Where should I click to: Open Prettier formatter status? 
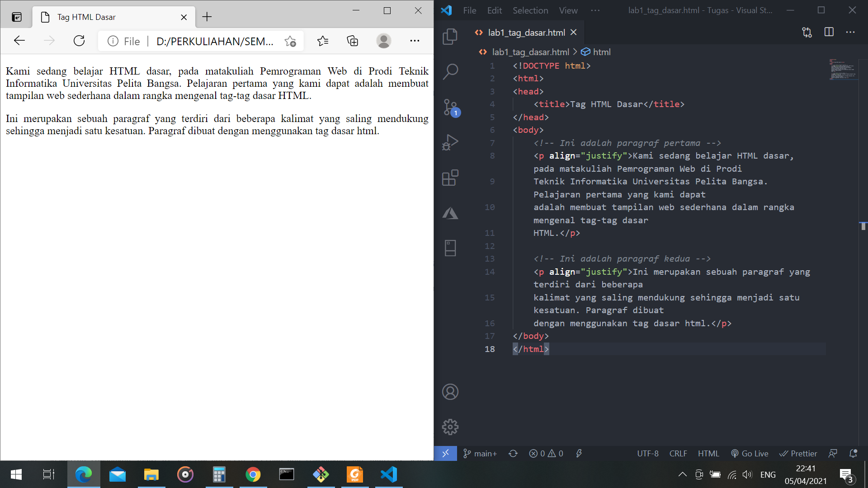pos(798,453)
